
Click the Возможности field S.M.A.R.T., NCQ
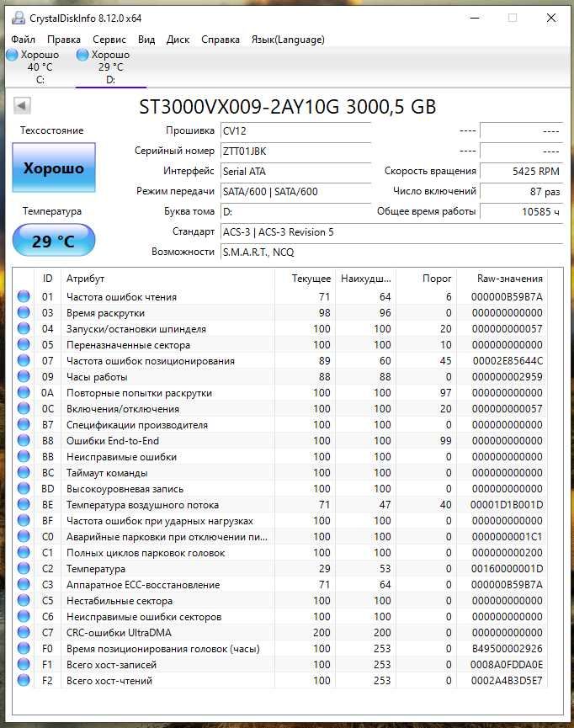pyautogui.click(x=391, y=252)
